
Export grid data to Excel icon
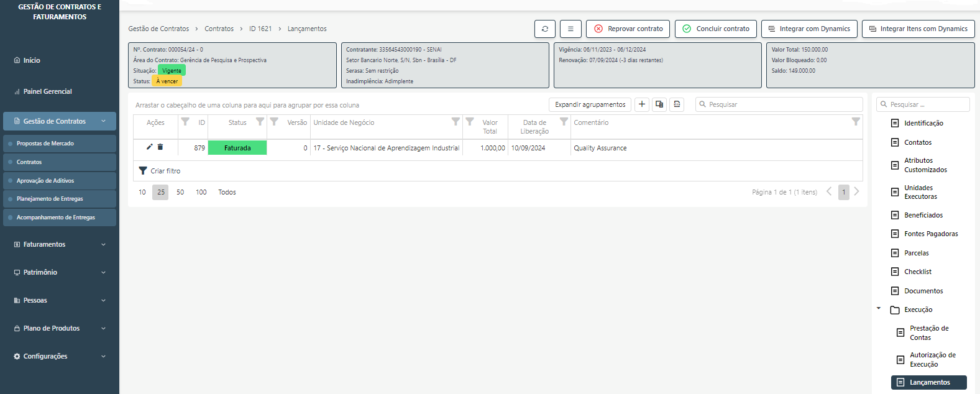click(x=677, y=104)
